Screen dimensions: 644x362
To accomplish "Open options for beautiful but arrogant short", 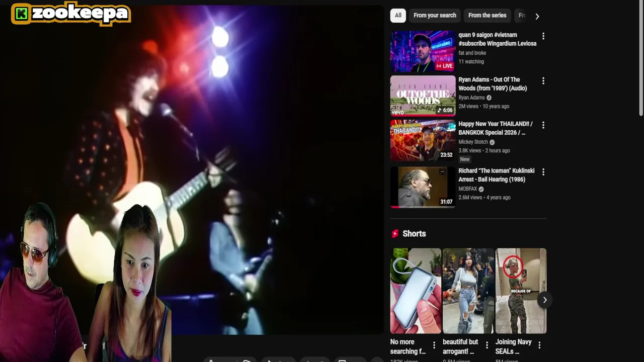I will (x=487, y=345).
